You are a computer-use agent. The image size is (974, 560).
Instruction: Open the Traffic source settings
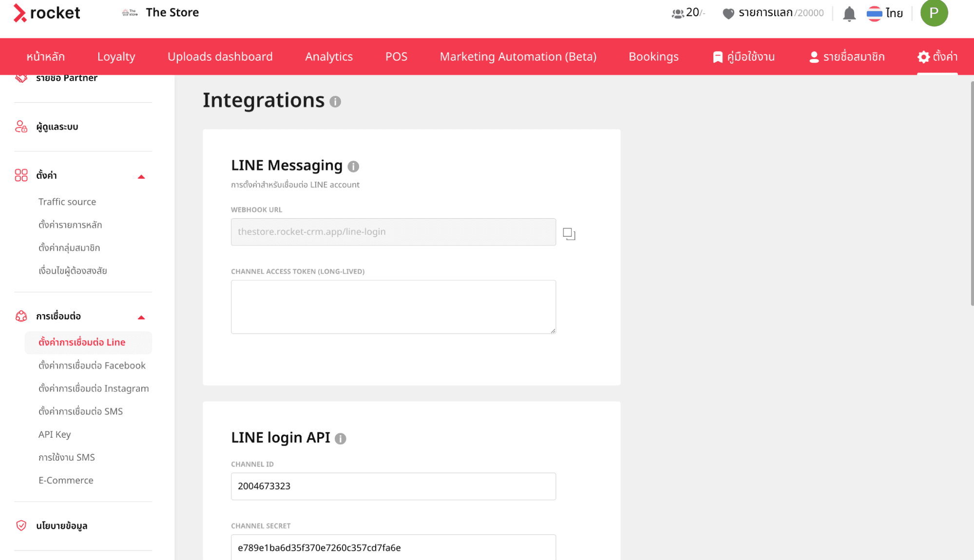[67, 202]
